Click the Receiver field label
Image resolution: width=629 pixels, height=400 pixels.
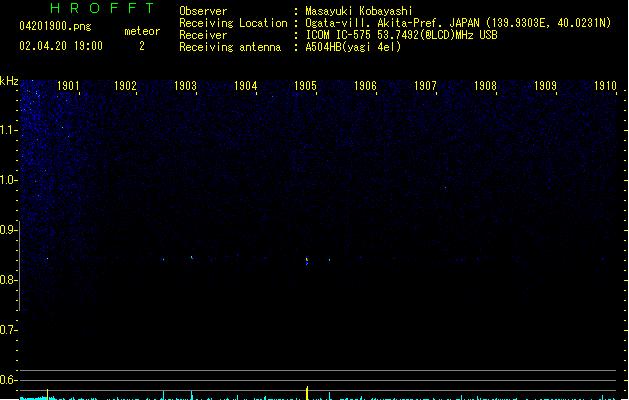[203, 35]
